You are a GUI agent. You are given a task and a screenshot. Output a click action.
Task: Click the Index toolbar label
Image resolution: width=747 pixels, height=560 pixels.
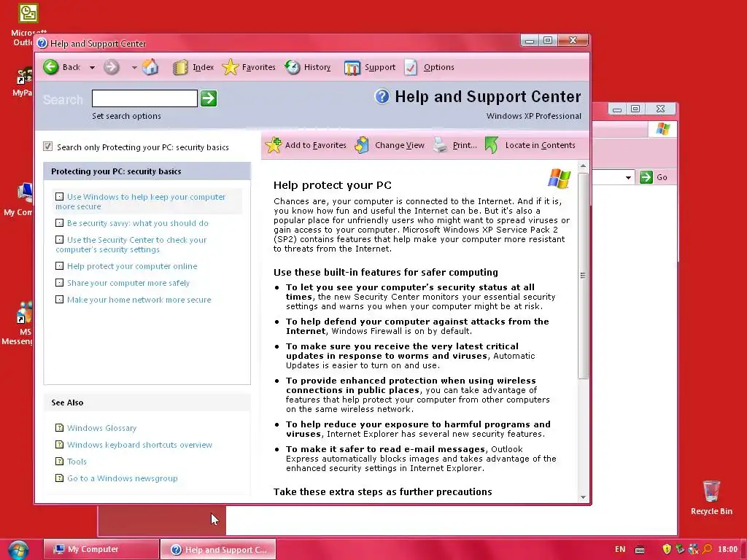(203, 67)
